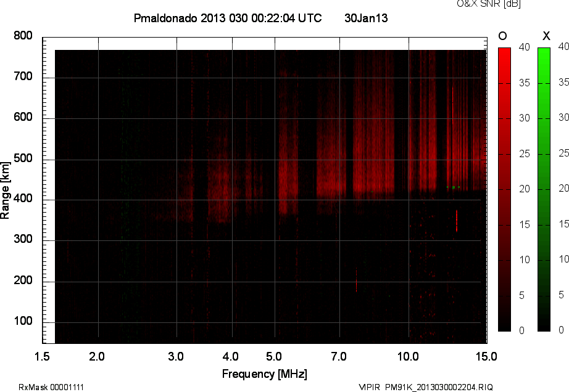Image resolution: width=569 pixels, height=392 pixels.
Task: Click the RxMask 00001111 text
Action: pos(51,387)
